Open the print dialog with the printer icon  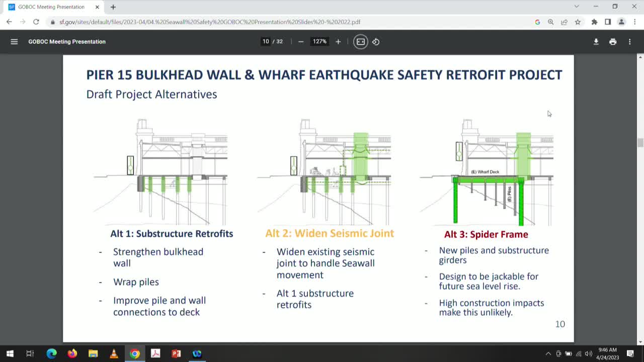(x=613, y=42)
